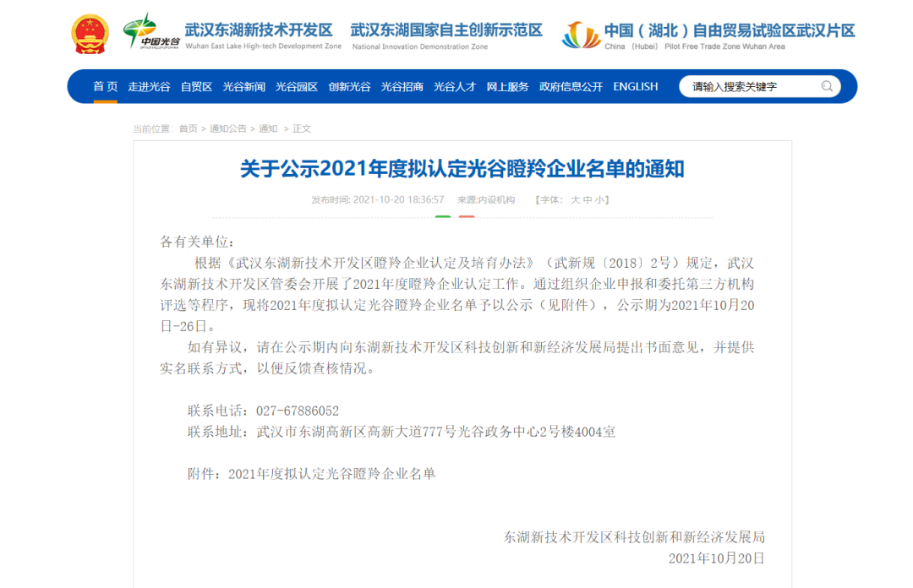The image size is (913, 588).
Task: Click the 联系地址 line
Action: 402,432
